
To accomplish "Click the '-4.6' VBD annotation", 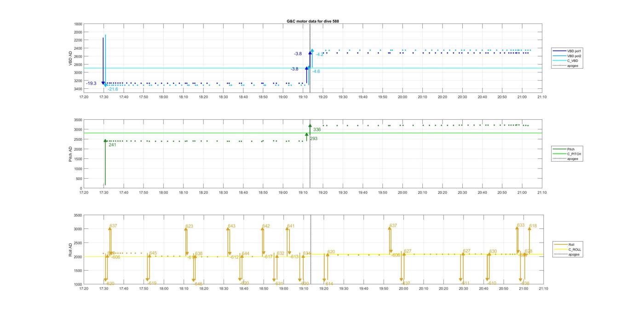I will pos(316,71).
